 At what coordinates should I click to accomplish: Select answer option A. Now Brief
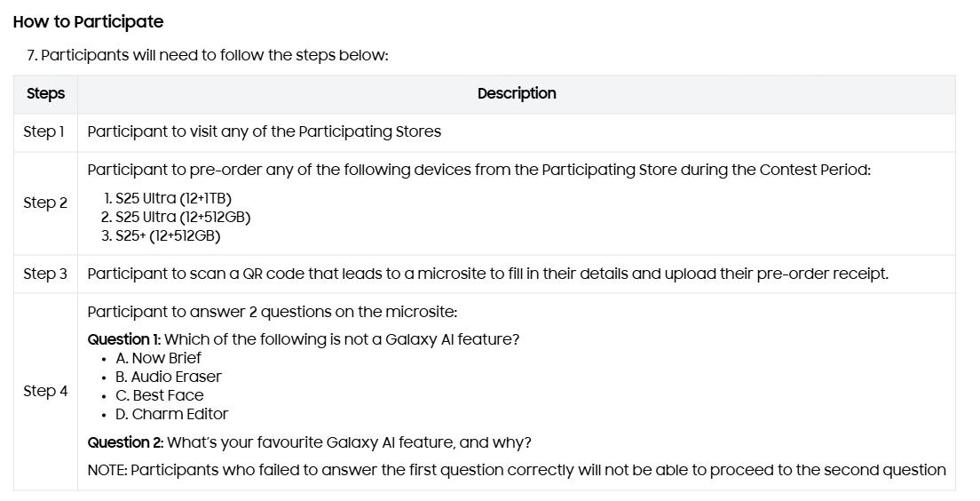pyautogui.click(x=158, y=358)
